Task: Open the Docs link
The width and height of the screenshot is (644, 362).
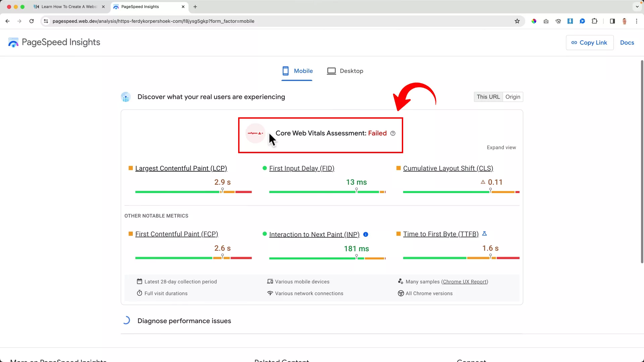Action: 627,43
